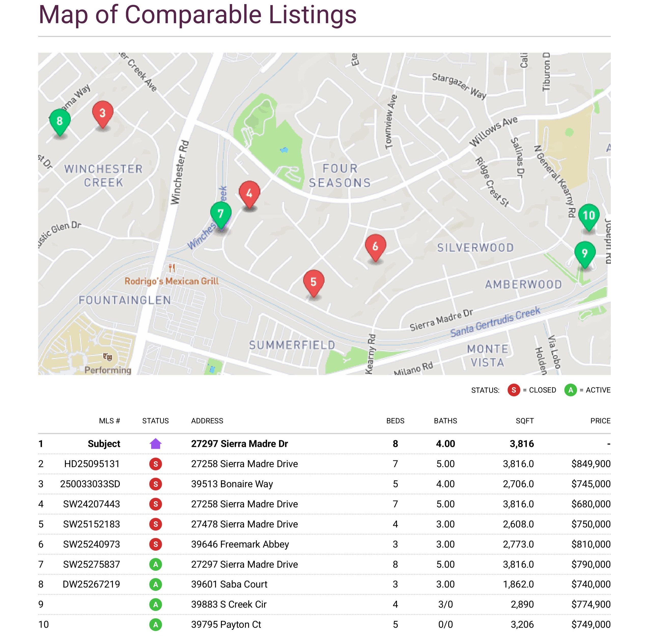
Task: Click green map pin number 8
Action: click(60, 121)
